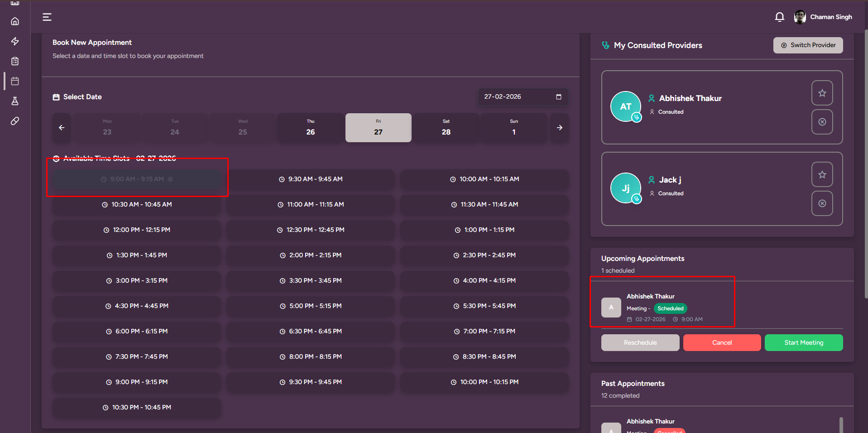Open the notifications bell
This screenshot has width=868, height=433.
779,17
